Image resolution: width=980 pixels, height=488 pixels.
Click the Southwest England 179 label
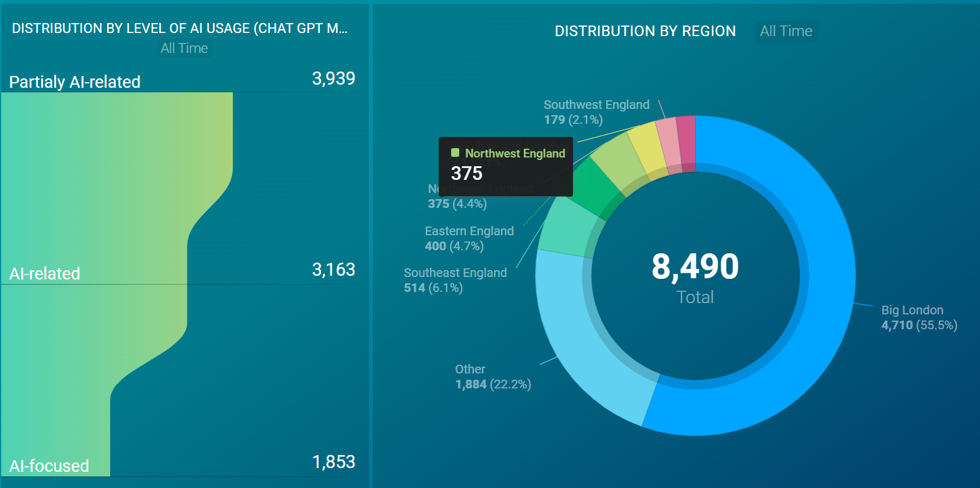596,112
